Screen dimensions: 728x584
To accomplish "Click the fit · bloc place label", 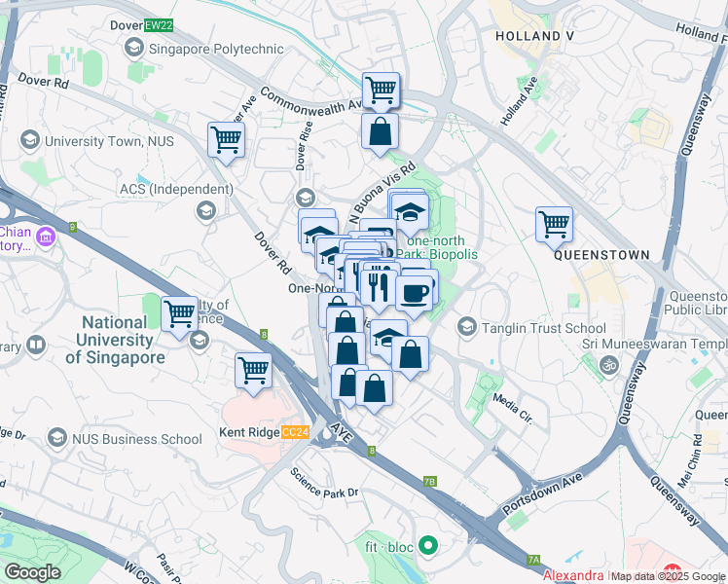I will point(389,547).
